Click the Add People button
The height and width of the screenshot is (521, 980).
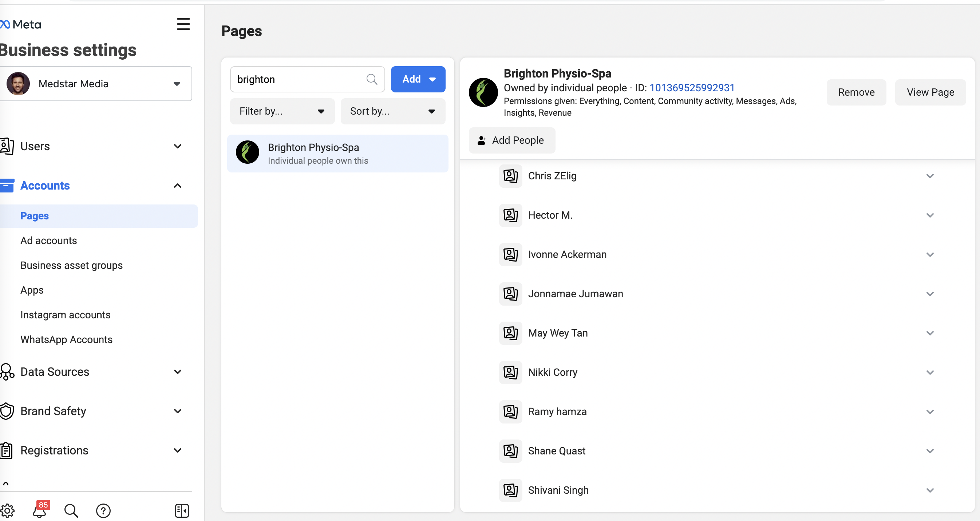tap(512, 140)
